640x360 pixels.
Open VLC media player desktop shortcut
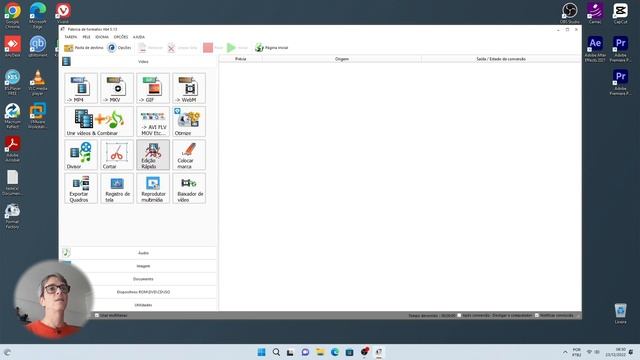(x=38, y=82)
